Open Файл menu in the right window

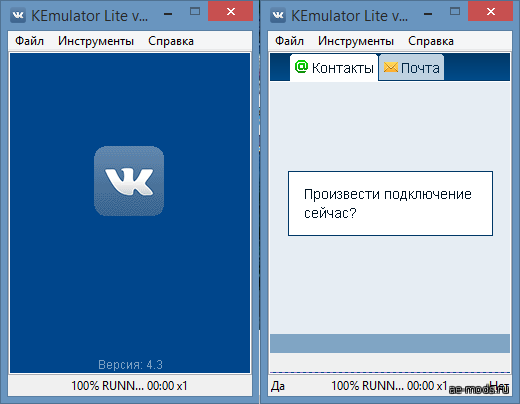289,41
